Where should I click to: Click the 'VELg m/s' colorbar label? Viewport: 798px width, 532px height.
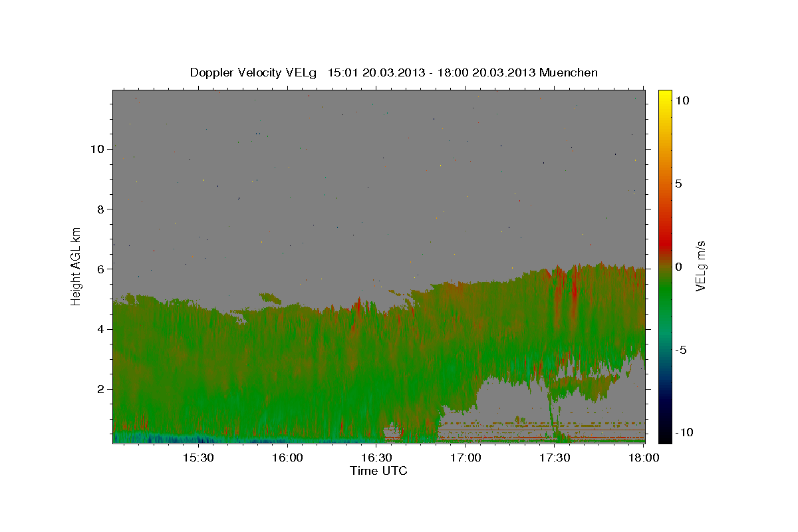[x=701, y=266]
